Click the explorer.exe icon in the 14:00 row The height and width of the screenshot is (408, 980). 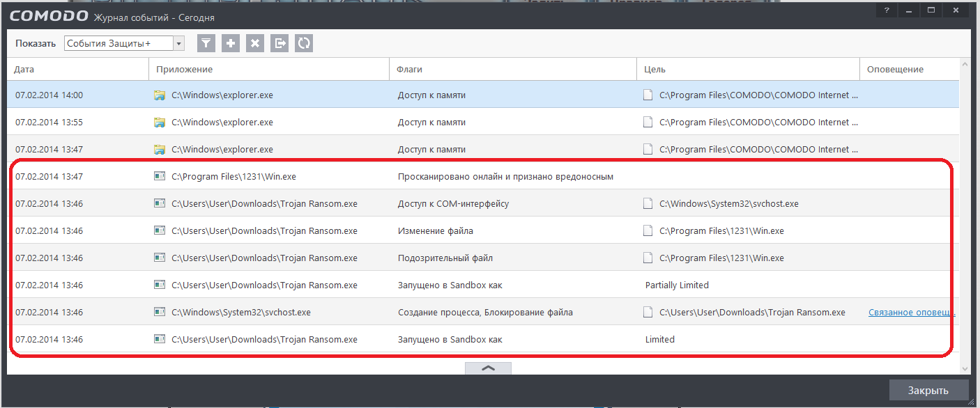[x=160, y=95]
